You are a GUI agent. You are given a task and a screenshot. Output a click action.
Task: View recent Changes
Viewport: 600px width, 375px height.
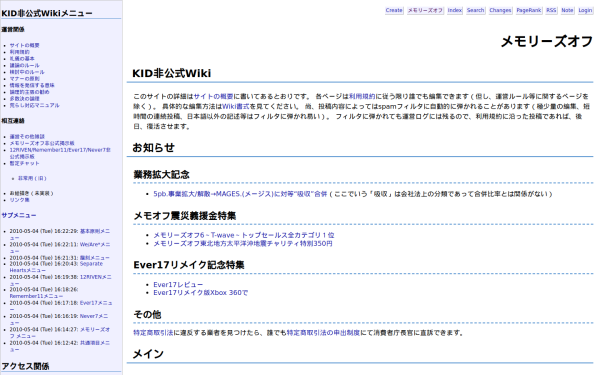coord(500,10)
